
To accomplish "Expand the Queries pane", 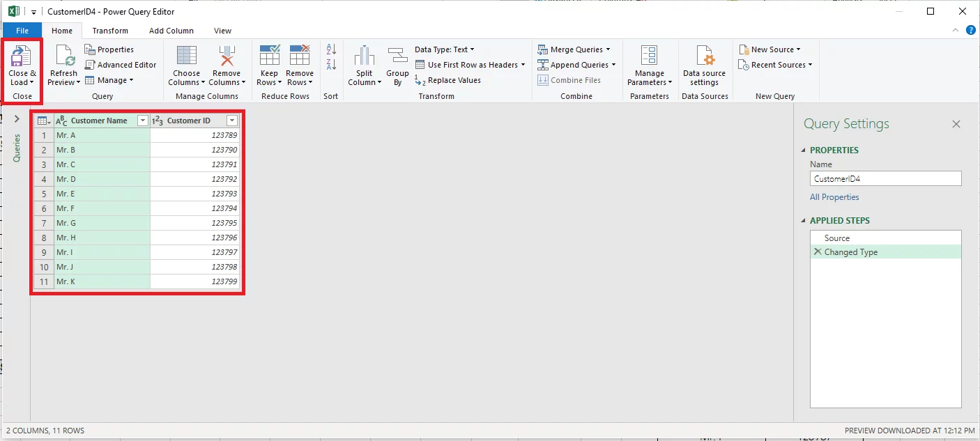I will (x=17, y=118).
